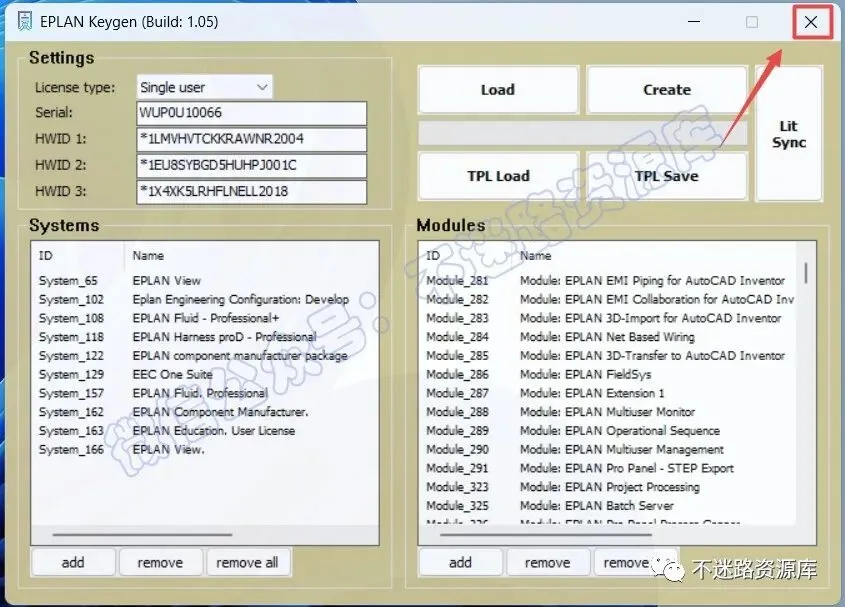The image size is (845, 607).
Task: Click remove under the Systems list
Action: (161, 562)
